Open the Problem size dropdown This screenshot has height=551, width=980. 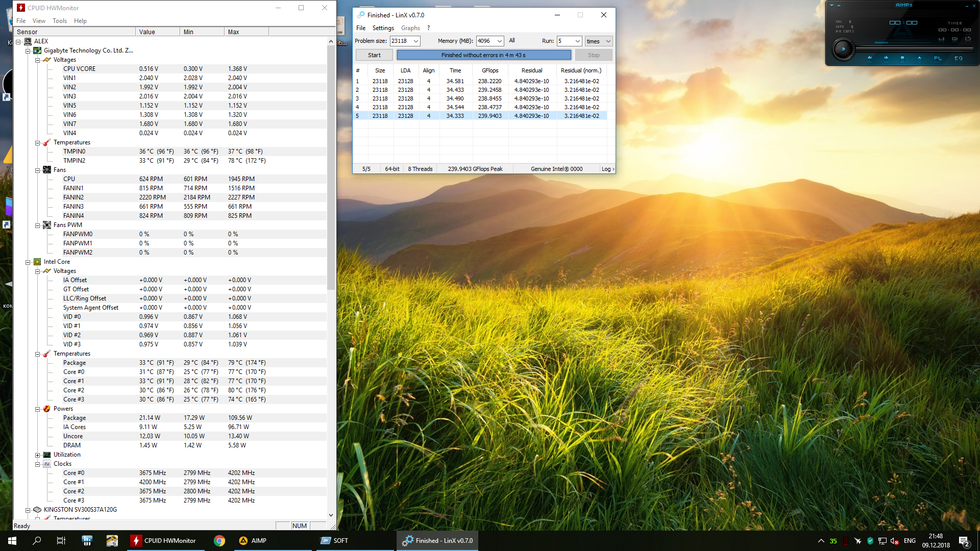coord(416,41)
